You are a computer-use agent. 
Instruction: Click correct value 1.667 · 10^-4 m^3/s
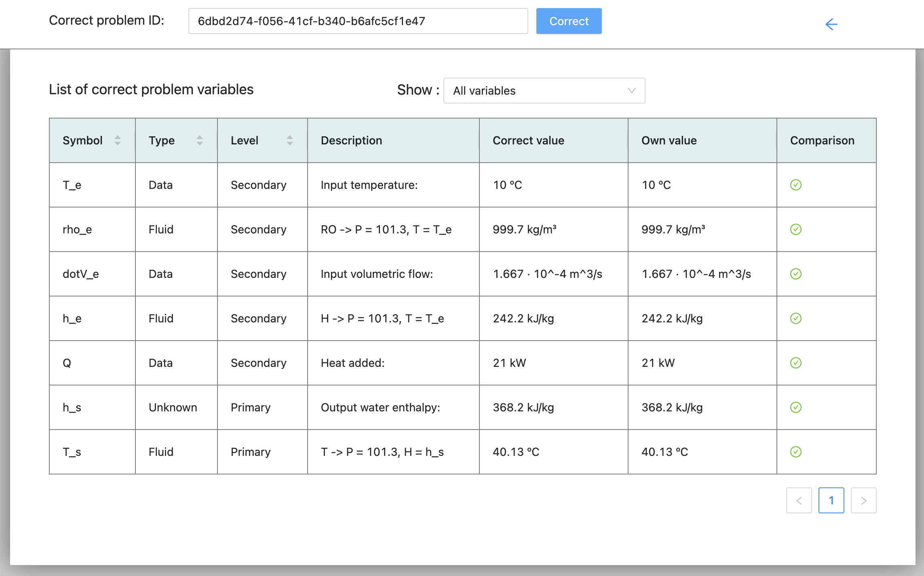click(x=548, y=274)
